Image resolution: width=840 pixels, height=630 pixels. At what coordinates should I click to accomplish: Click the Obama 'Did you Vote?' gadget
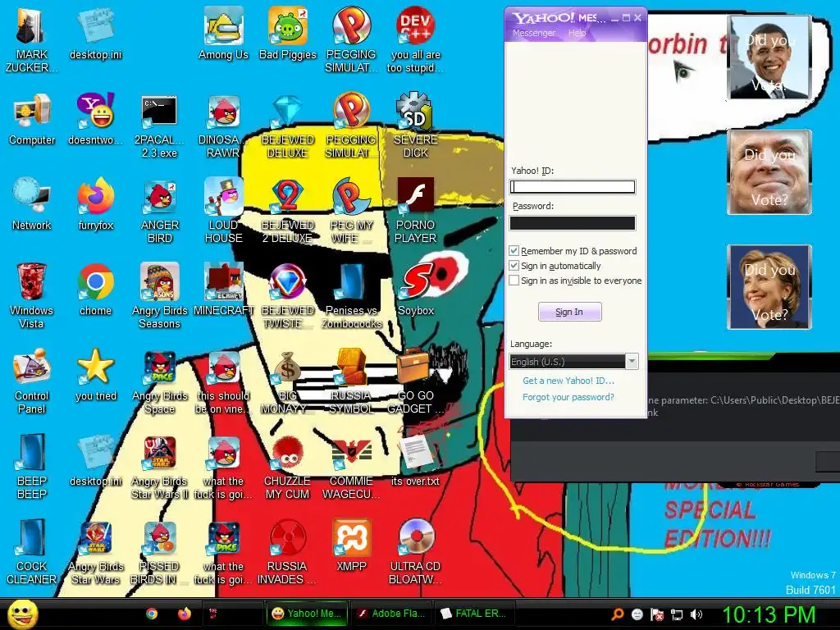(x=769, y=57)
